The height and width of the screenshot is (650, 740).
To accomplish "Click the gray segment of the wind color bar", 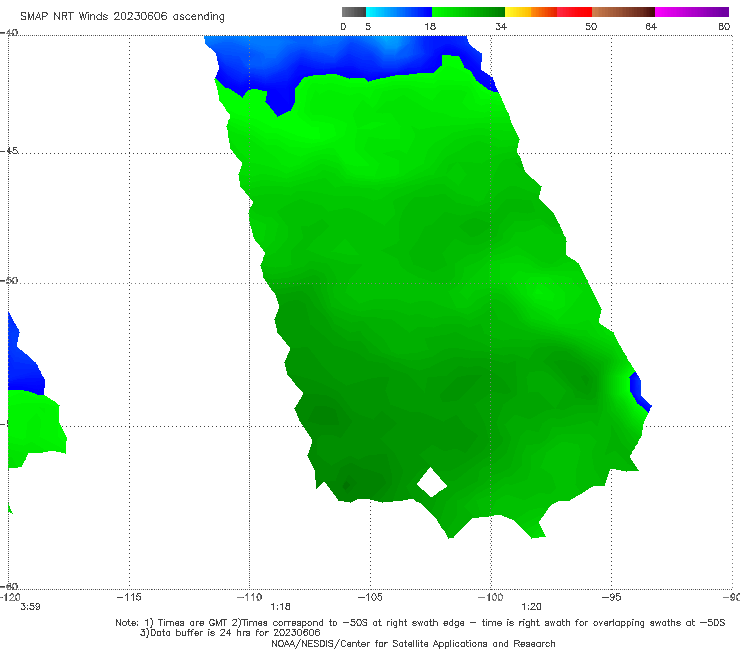I will click(x=353, y=12).
